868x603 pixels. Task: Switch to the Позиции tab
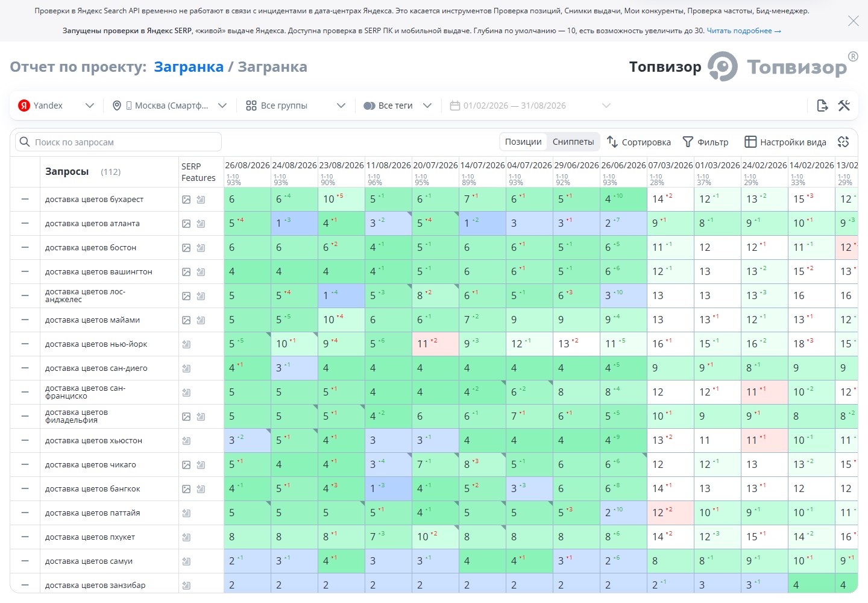523,142
